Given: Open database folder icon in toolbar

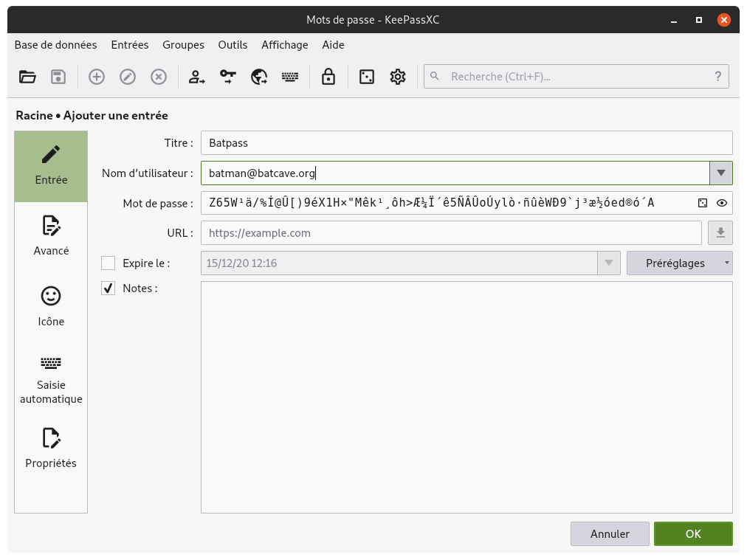Looking at the screenshot, I should (27, 77).
